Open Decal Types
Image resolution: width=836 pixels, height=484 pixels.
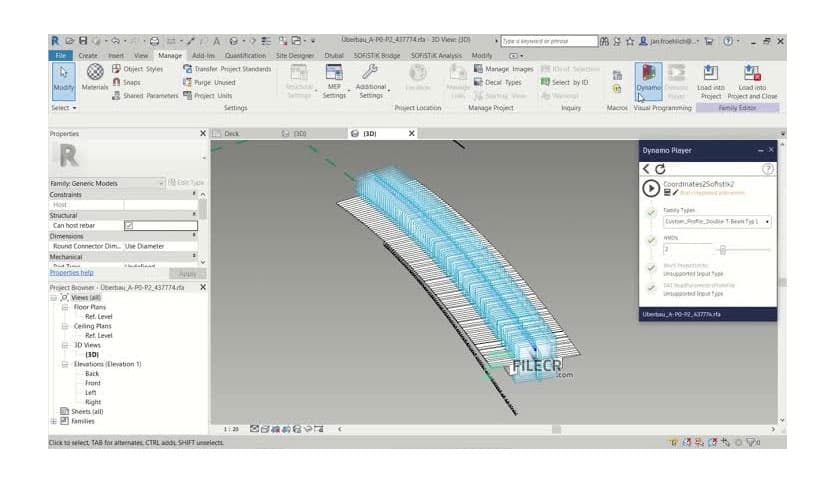click(x=498, y=82)
